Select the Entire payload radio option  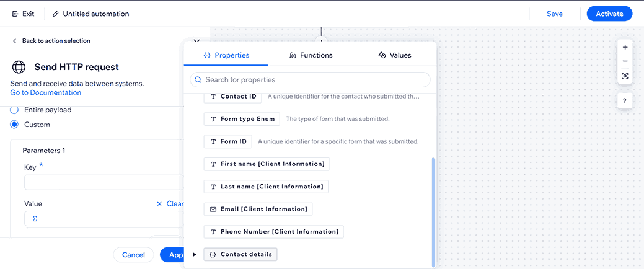tap(14, 110)
